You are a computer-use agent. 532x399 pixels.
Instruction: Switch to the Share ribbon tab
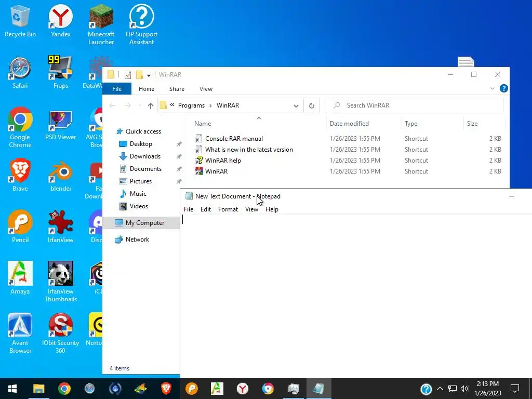pyautogui.click(x=177, y=89)
